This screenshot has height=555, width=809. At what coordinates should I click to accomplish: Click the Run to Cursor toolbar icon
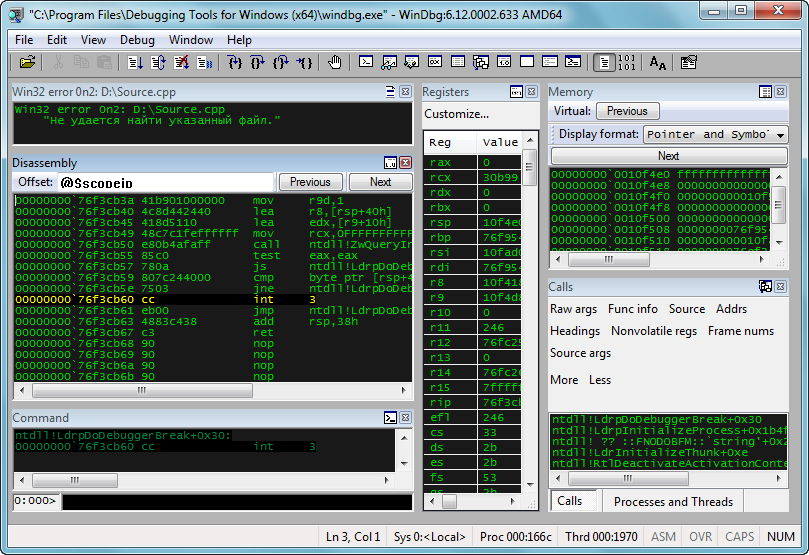click(x=304, y=62)
